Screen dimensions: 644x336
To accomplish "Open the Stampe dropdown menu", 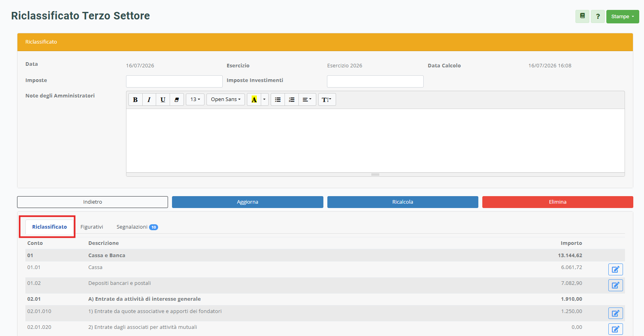I will [x=623, y=16].
